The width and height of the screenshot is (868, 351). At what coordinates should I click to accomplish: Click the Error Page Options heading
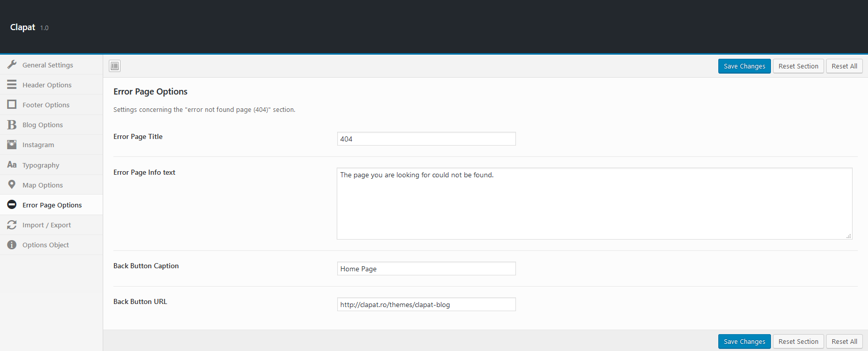pos(150,91)
